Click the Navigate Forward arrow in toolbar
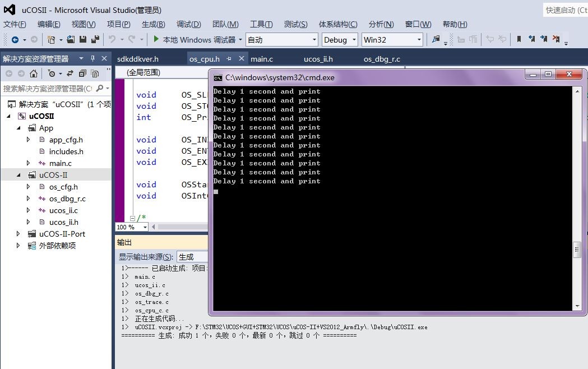588x369 pixels. 34,39
